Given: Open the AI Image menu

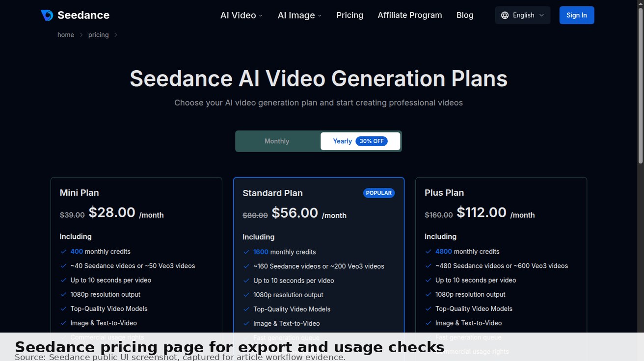Looking at the screenshot, I should [x=299, y=15].
